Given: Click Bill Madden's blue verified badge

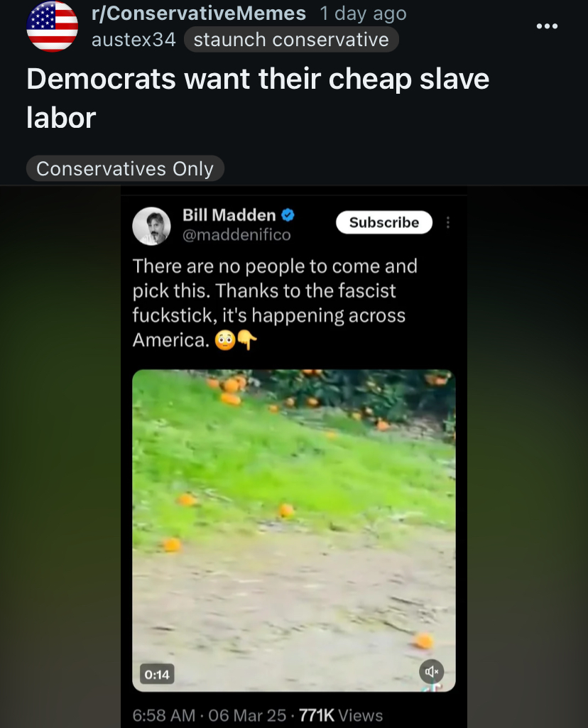Looking at the screenshot, I should pyautogui.click(x=288, y=215).
